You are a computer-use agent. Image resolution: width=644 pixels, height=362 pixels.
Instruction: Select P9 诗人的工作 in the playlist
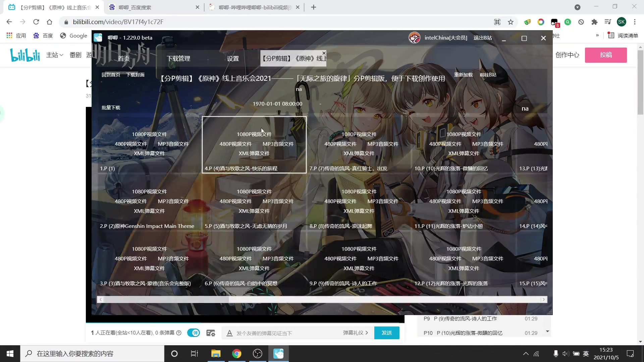click(480, 319)
